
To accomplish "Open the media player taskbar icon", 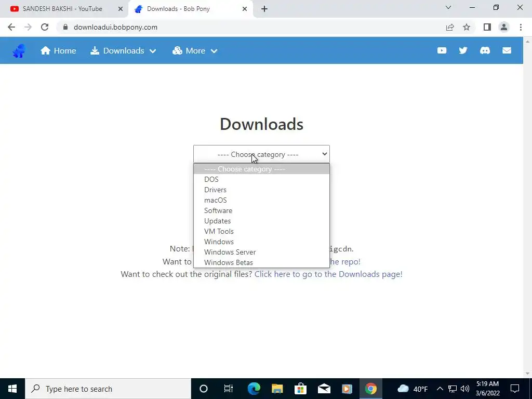I will [347, 389].
